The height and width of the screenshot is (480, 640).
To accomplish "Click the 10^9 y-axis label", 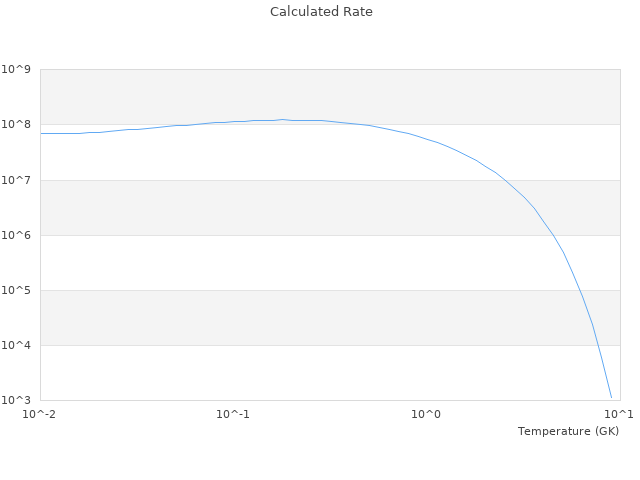I will click(x=16, y=70).
